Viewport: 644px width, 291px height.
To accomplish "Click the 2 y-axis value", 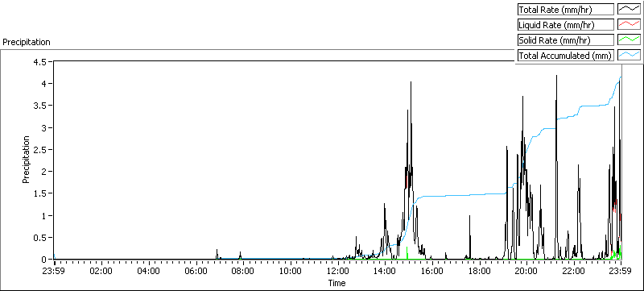I will point(44,172).
